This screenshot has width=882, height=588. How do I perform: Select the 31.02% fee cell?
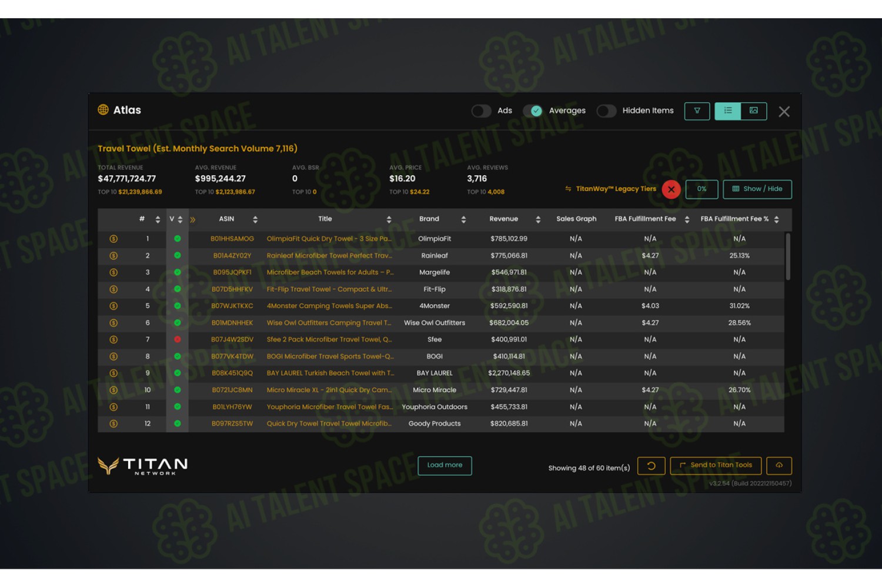739,306
